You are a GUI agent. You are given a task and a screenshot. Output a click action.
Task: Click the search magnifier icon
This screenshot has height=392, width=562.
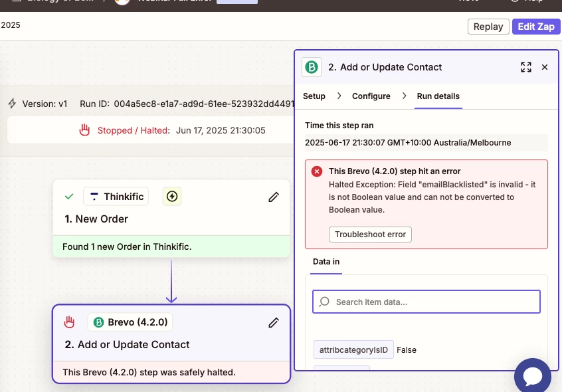pyautogui.click(x=324, y=302)
